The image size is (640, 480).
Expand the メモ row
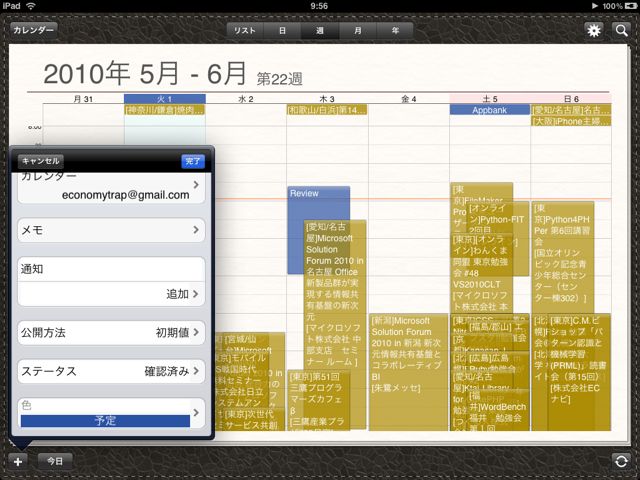[x=111, y=230]
